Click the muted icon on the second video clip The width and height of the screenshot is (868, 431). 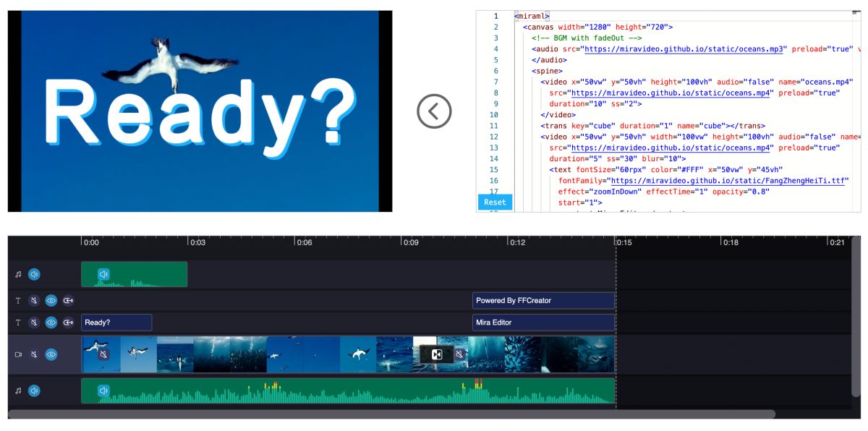[459, 354]
